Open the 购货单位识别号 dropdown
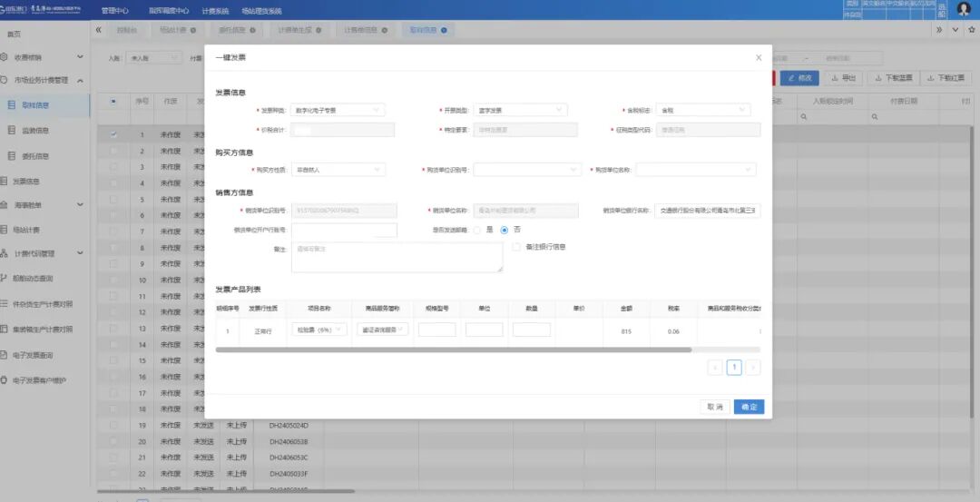This screenshot has width=980, height=502. click(527, 170)
